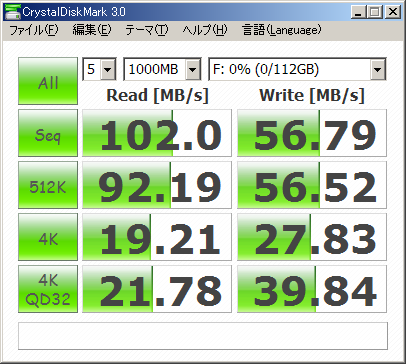The height and width of the screenshot is (364, 406).
Task: Minimize the CrystalDiskMark window
Action: 359,12
